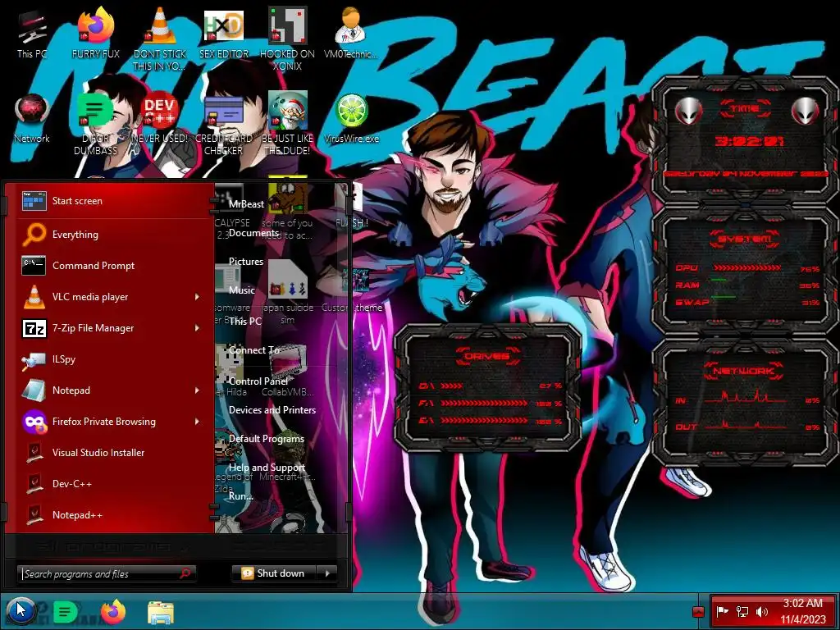840x630 pixels.
Task: Open the This PC desktop icon
Action: (x=32, y=34)
